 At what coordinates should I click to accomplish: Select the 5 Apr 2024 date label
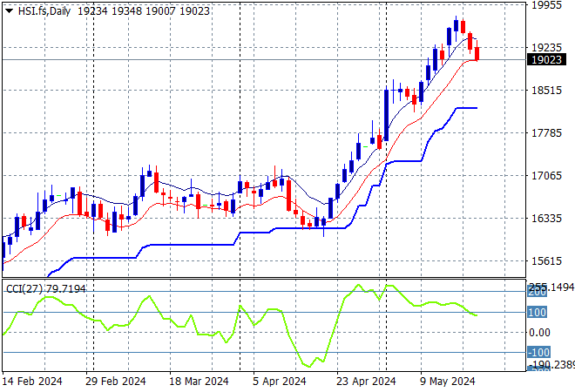click(x=280, y=382)
